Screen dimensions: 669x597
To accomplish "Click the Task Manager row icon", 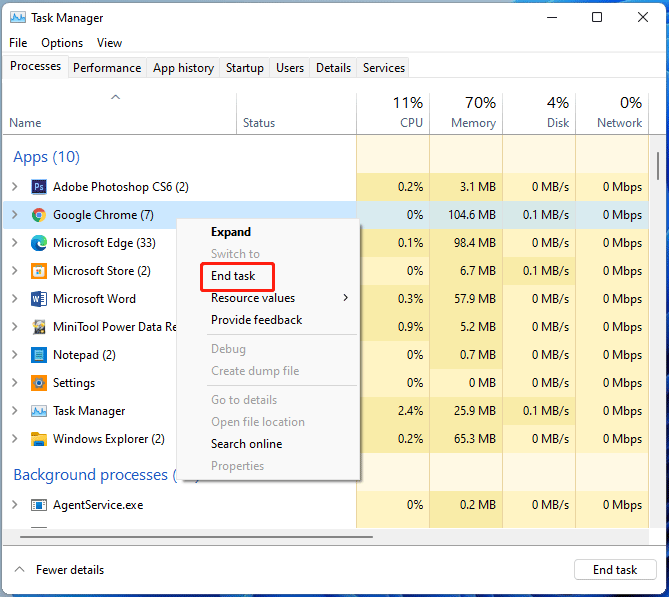I will click(39, 411).
